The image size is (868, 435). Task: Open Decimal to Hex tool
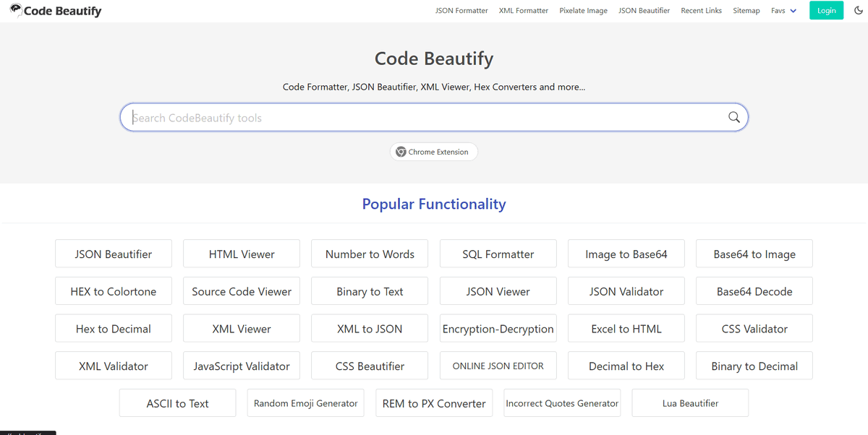[x=626, y=366]
